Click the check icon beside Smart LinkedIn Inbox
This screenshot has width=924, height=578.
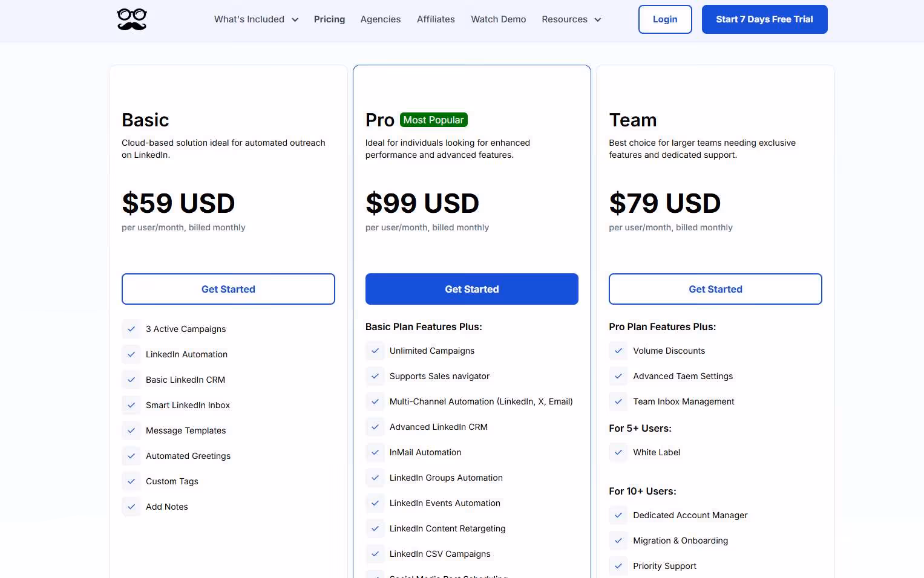(x=131, y=405)
